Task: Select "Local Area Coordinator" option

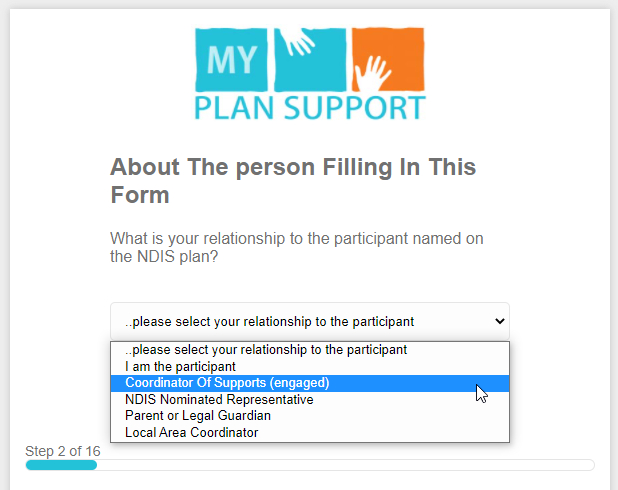Action: pyautogui.click(x=192, y=432)
